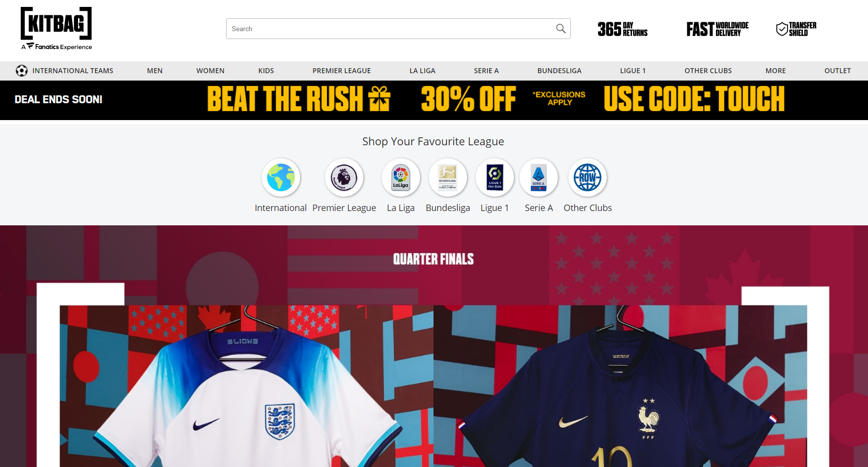Click the Kitbag logo
The height and width of the screenshot is (467, 868).
56,29
